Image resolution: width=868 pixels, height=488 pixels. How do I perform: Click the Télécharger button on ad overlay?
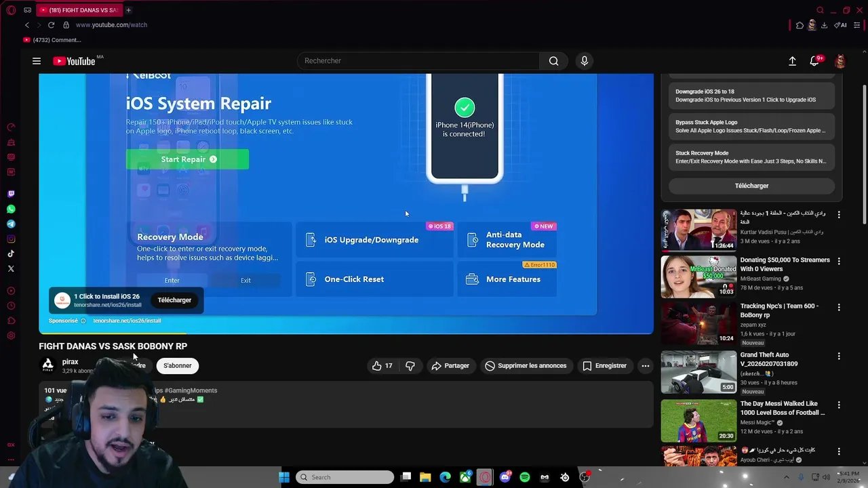(x=174, y=300)
